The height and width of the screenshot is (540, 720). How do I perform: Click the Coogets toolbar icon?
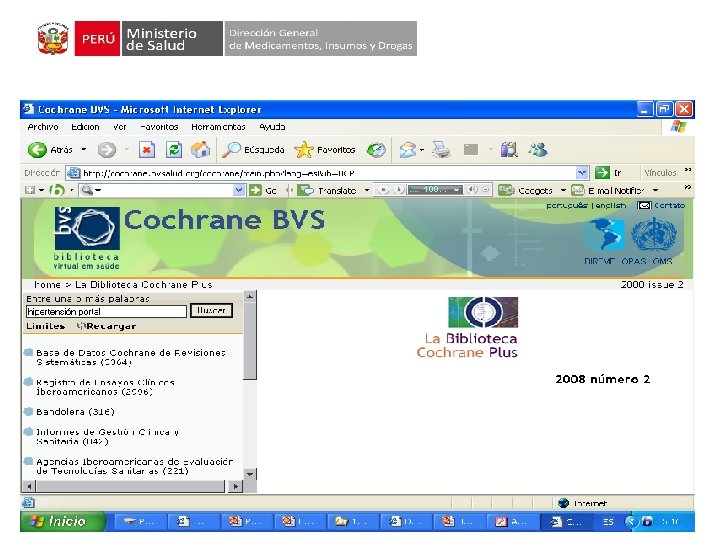pyautogui.click(x=506, y=190)
